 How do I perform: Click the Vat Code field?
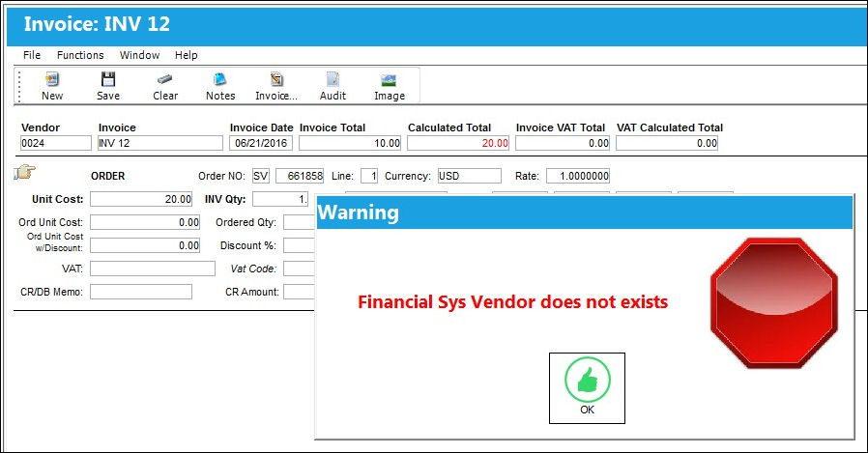[x=299, y=269]
